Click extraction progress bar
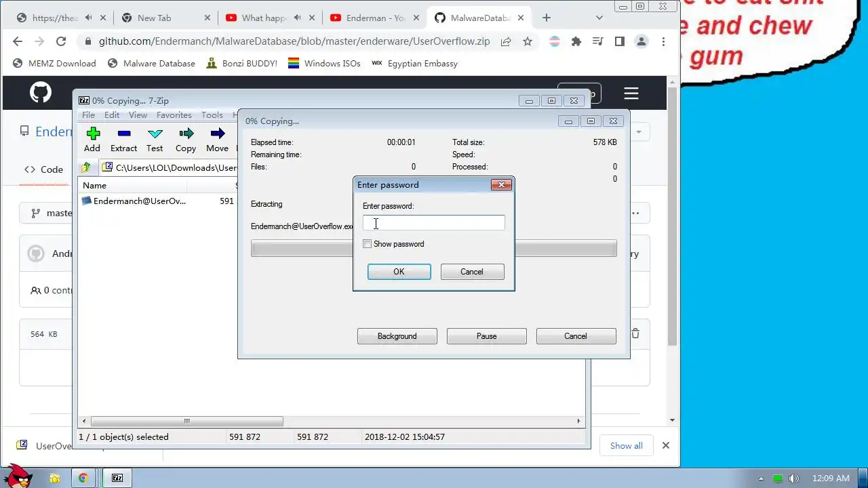Image resolution: width=868 pixels, height=488 pixels. coord(434,248)
